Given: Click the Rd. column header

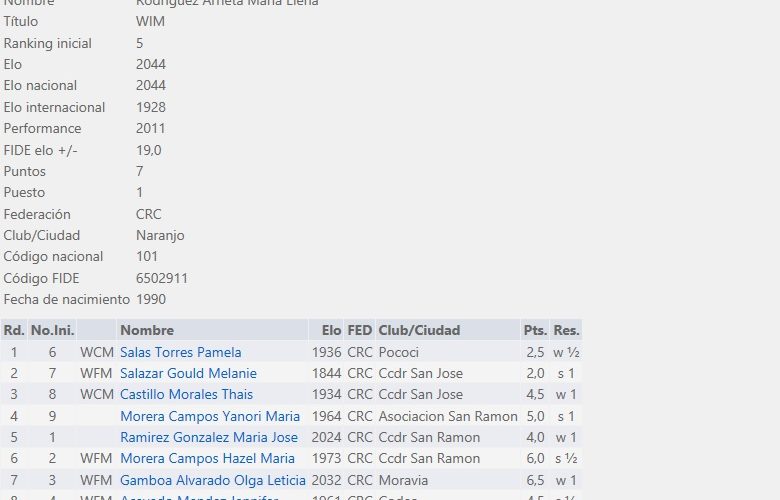Looking at the screenshot, I should [x=14, y=330].
